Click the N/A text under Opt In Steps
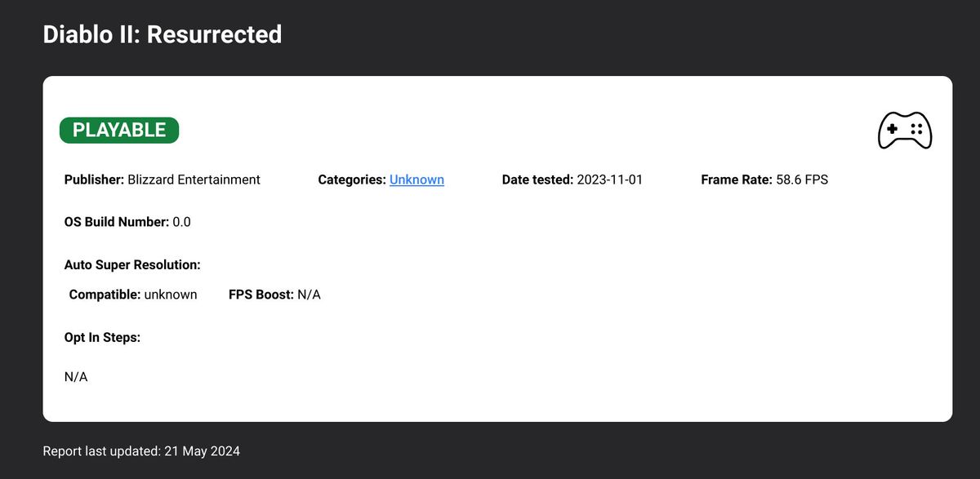Screen dimensions: 980x479 [76, 377]
